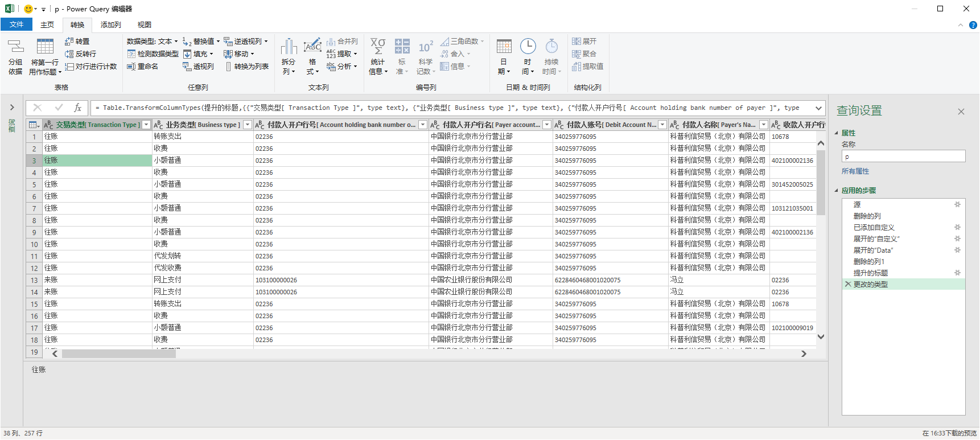Click the 展开 expand structured column icon
Image resolution: width=980 pixels, height=440 pixels.
tap(577, 42)
